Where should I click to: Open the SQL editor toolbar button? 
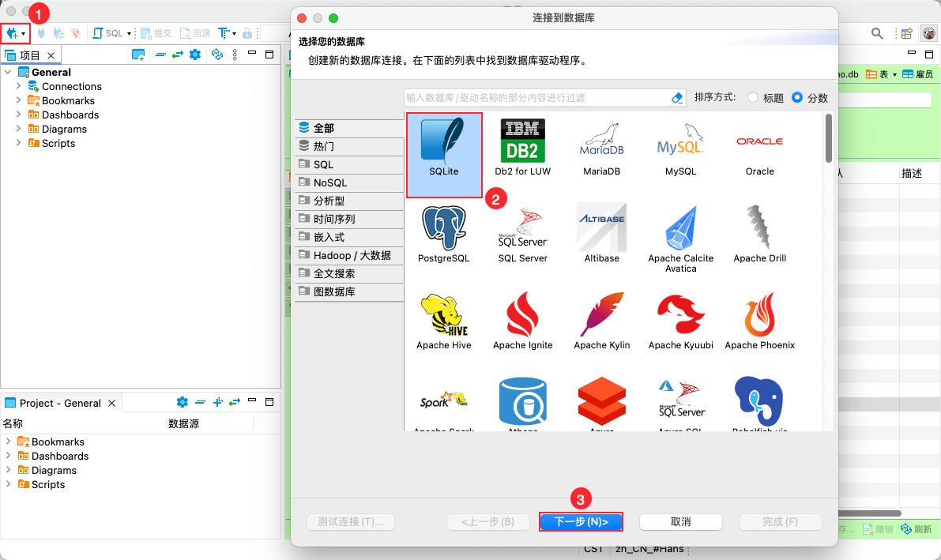pos(107,34)
